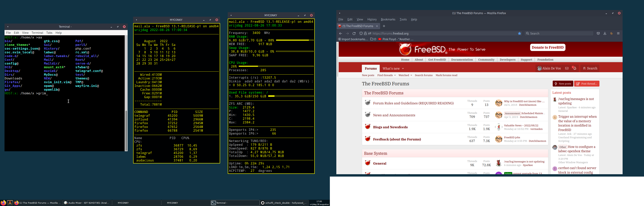
Task: Open Pink Floyd YouTube bookmark
Action: tap(396, 39)
